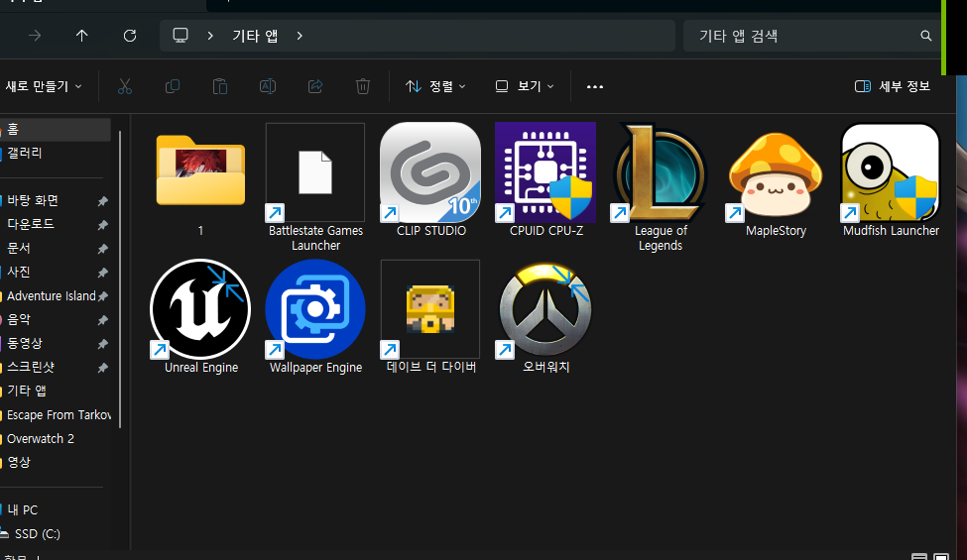The image size is (967, 560).
Task: Open Overwatch 2 folder in sidebar
Action: click(x=41, y=438)
